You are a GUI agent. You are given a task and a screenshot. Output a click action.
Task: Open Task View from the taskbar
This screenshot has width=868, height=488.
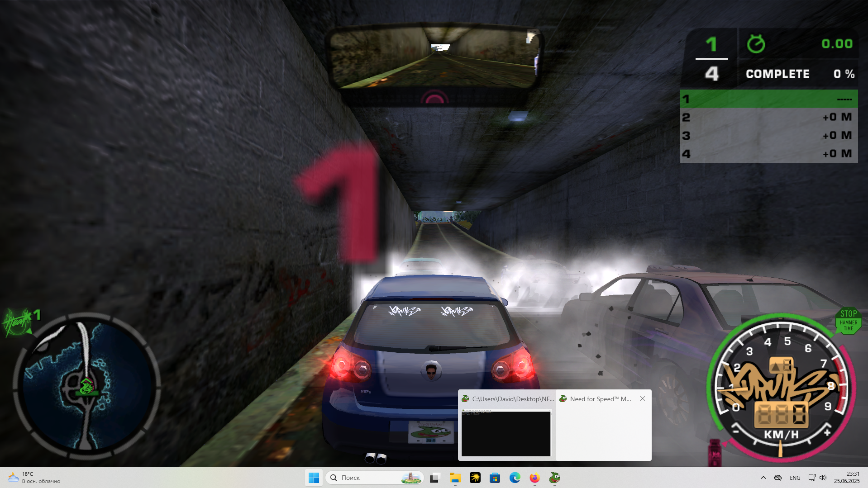434,478
